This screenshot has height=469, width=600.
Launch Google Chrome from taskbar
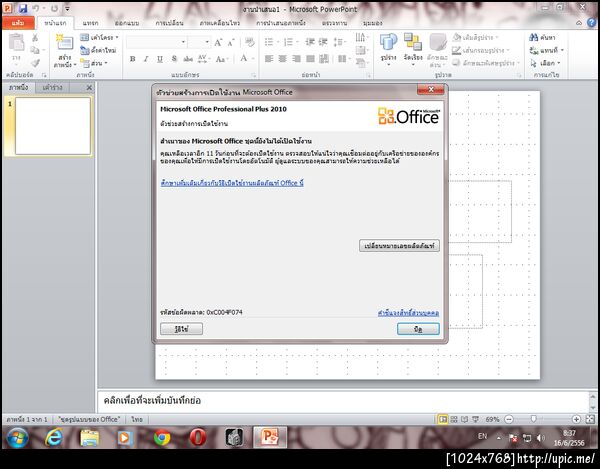pyautogui.click(x=162, y=438)
